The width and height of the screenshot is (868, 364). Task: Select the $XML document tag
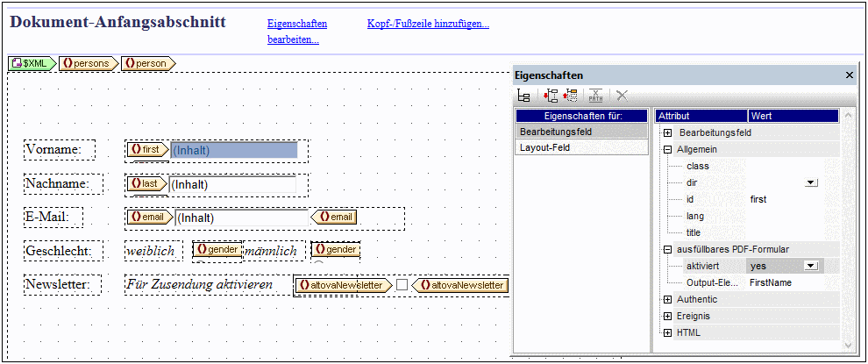(31, 63)
